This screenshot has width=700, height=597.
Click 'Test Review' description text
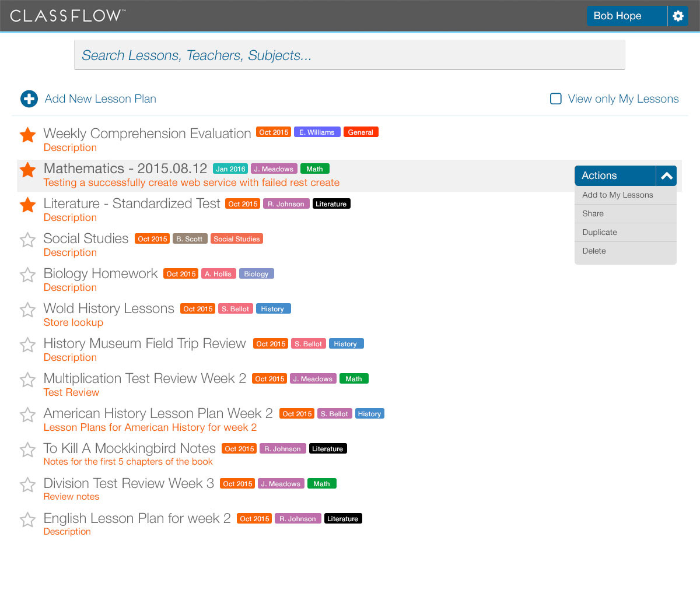(71, 392)
